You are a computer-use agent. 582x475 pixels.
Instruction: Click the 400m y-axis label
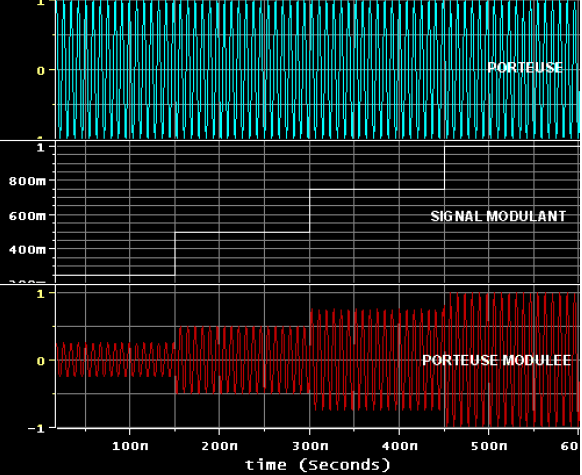27,250
